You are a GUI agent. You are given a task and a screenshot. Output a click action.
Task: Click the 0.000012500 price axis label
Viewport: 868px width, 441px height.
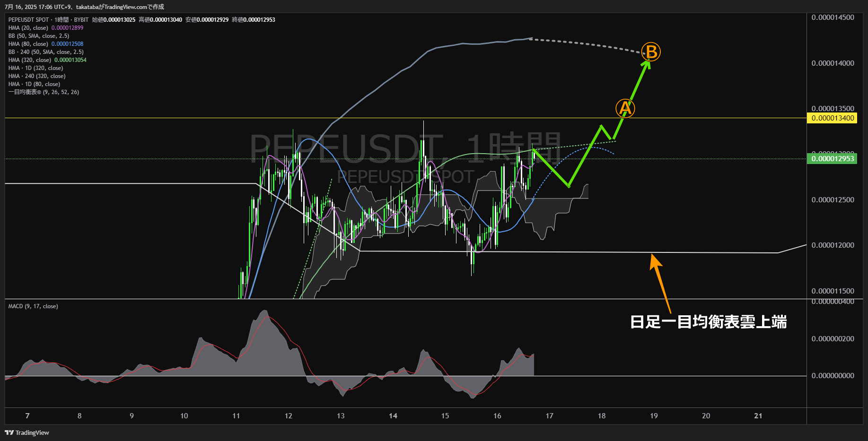point(833,200)
